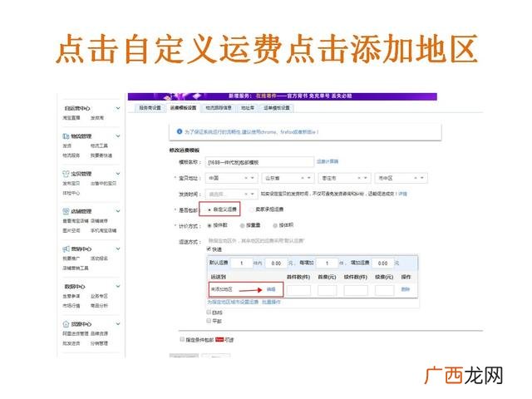
Task: Clear the 中国 selection with its × icon
Action: tap(246, 178)
